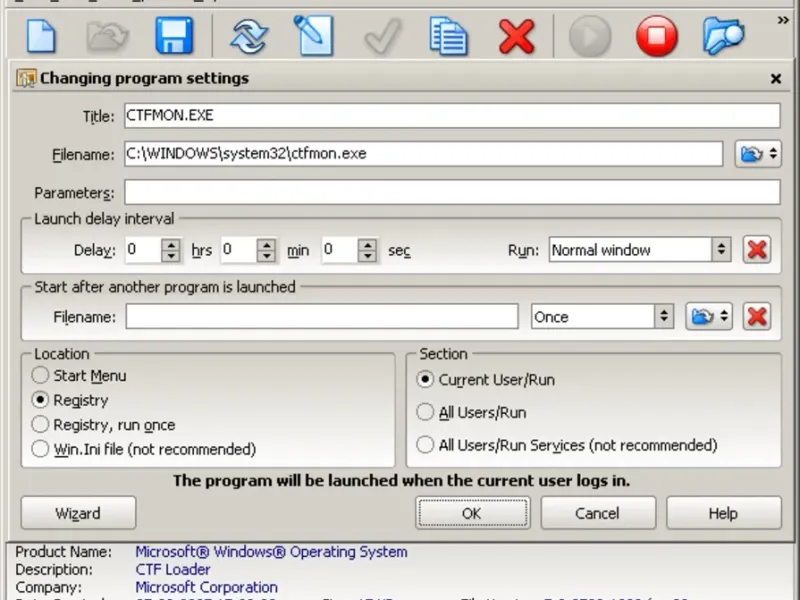Select All Users/Run Services radio button
This screenshot has width=800, height=600.
[x=425, y=445]
